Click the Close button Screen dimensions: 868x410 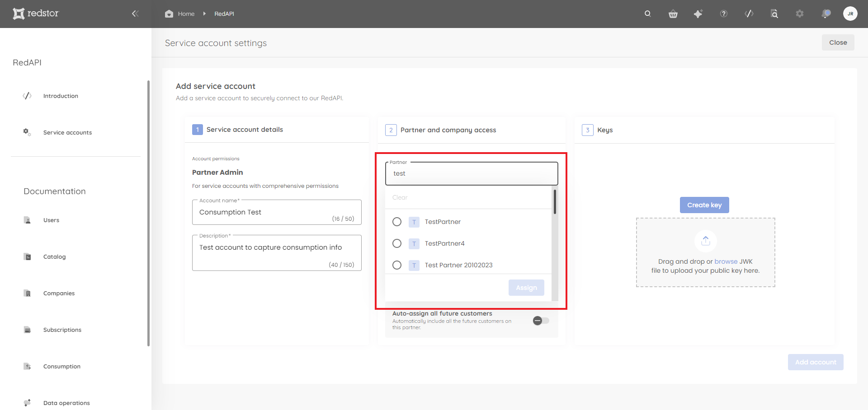coord(838,42)
